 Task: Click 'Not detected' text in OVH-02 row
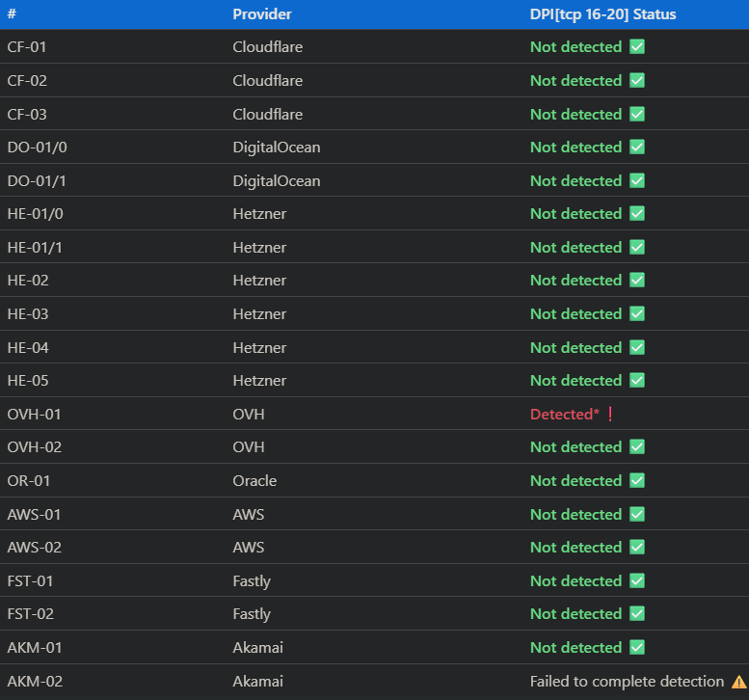coord(576,446)
